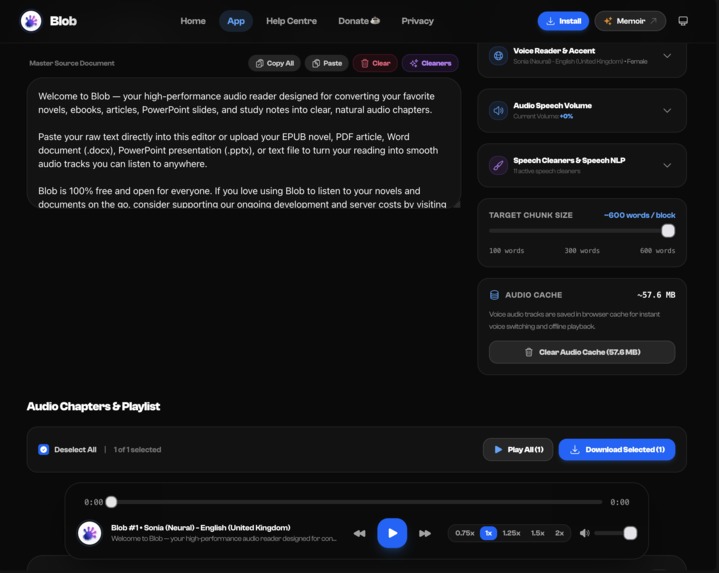The width and height of the screenshot is (719, 573).
Task: Click Download Selected (1) button
Action: [617, 450]
